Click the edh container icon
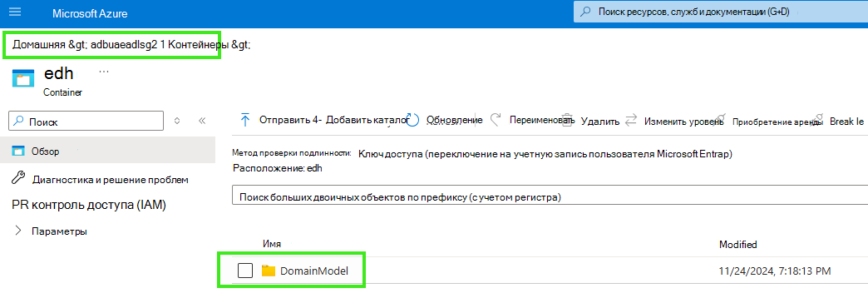 (x=22, y=78)
